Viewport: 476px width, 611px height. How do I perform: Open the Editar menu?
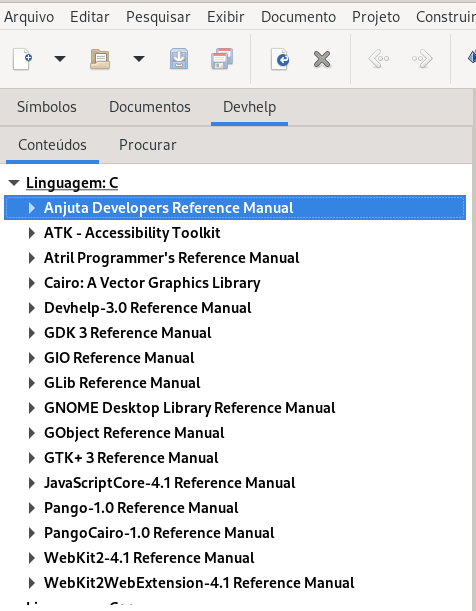tap(90, 17)
